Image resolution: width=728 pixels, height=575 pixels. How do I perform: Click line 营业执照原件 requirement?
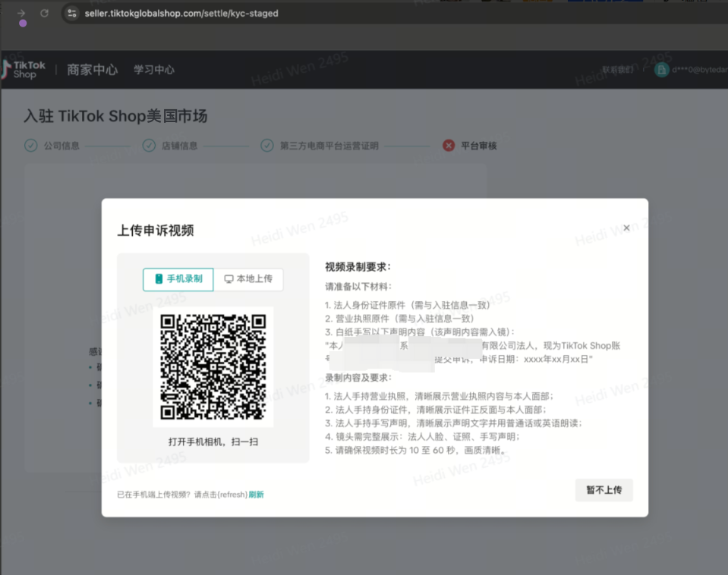click(399, 319)
